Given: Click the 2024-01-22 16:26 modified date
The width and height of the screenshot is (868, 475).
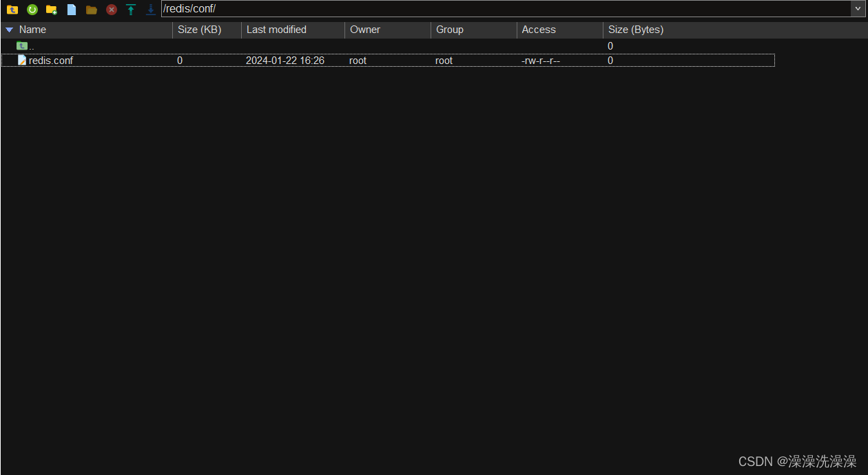Looking at the screenshot, I should point(285,61).
